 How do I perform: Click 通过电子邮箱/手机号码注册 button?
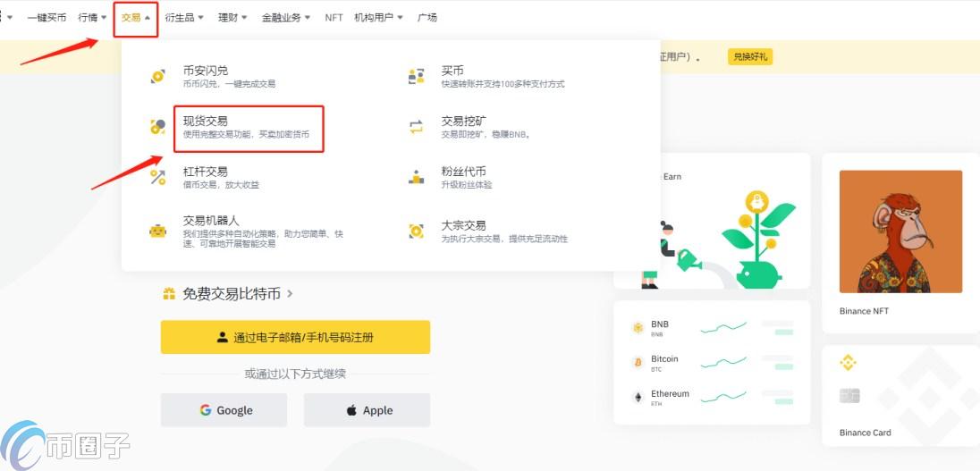pyautogui.click(x=296, y=337)
